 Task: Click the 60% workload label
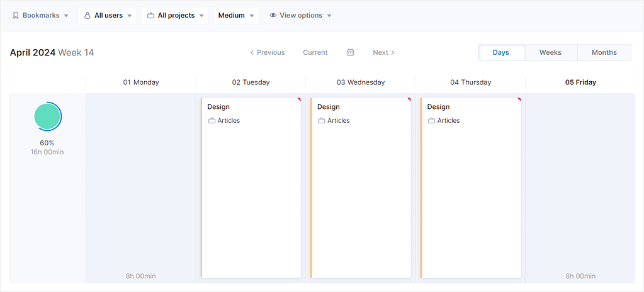pos(47,143)
